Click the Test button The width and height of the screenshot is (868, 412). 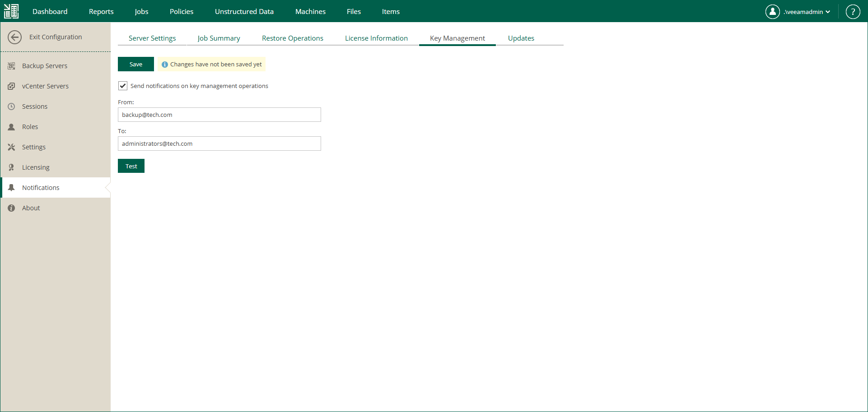click(131, 166)
